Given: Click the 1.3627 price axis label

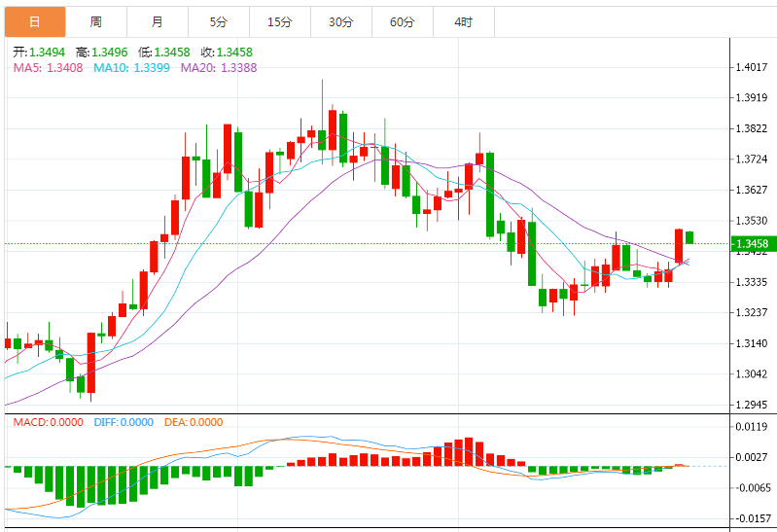Looking at the screenshot, I should tap(752, 190).
